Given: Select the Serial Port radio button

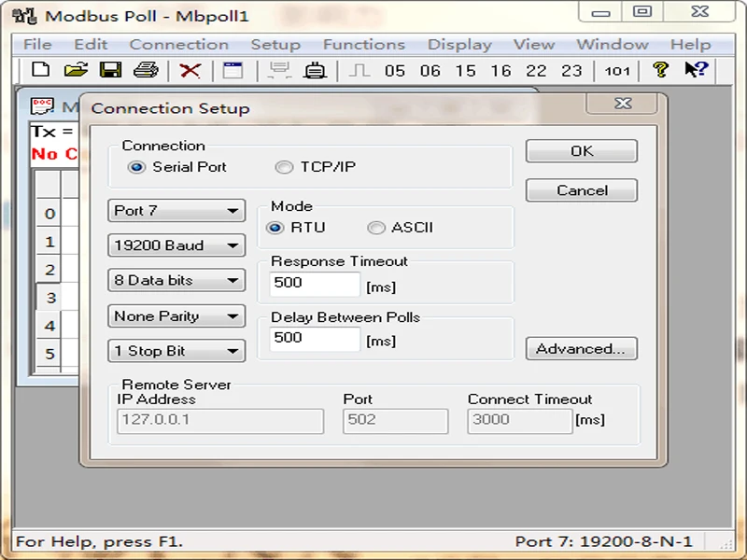Looking at the screenshot, I should (136, 167).
